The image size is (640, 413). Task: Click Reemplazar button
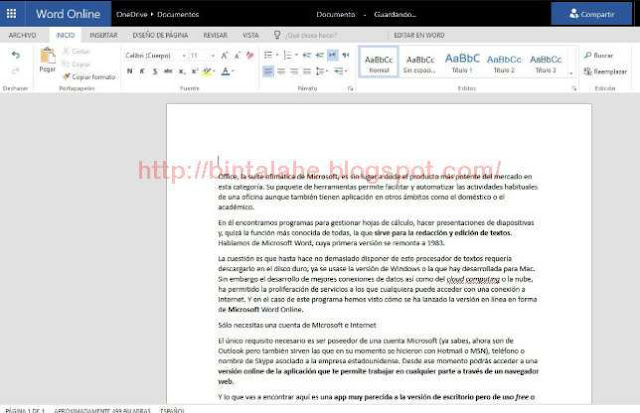click(x=605, y=71)
